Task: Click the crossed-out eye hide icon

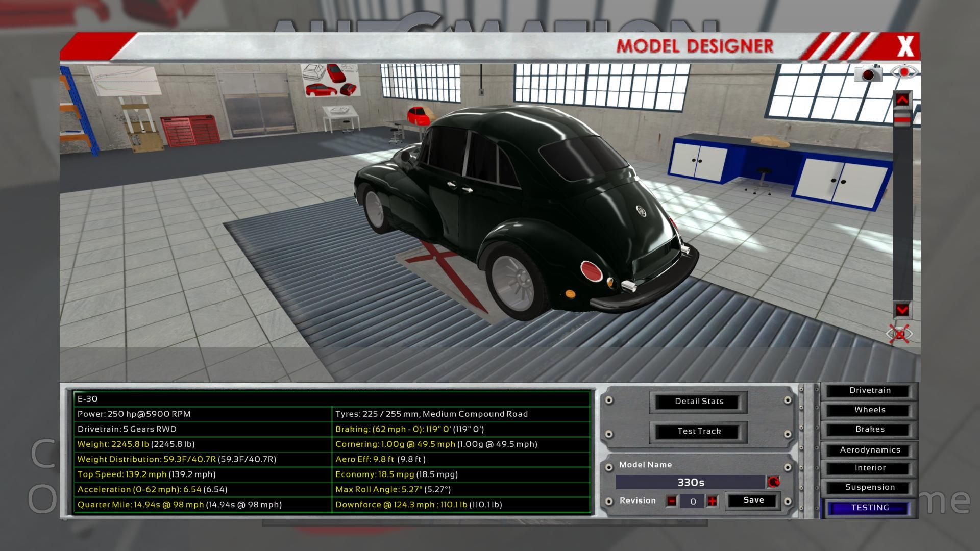Action: click(x=899, y=334)
